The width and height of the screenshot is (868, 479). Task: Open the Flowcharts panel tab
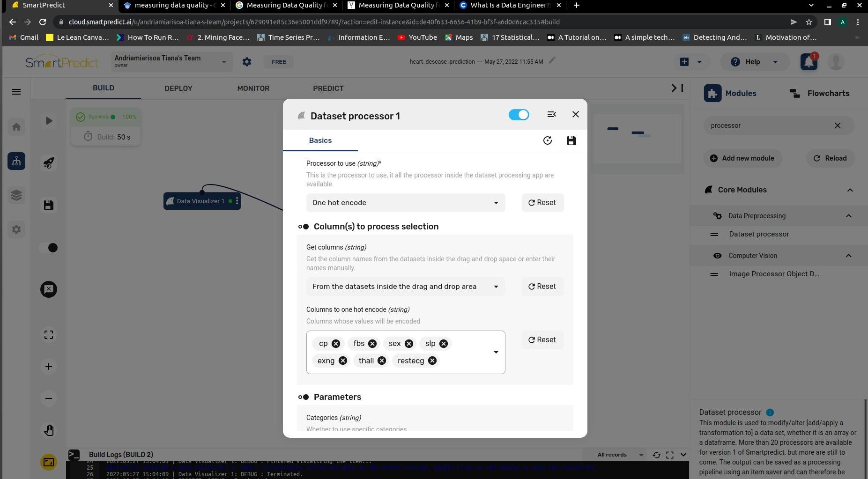point(819,93)
